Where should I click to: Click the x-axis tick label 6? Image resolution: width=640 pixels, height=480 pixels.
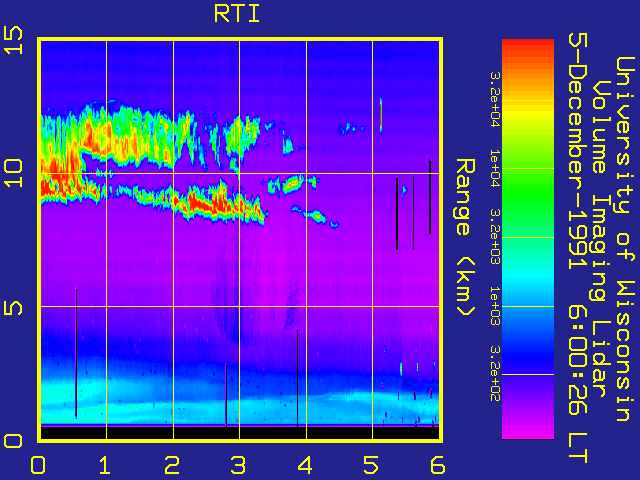[x=438, y=465]
